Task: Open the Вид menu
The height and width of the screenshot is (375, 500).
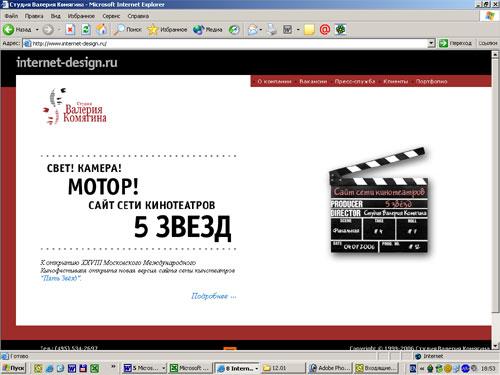Action: [55, 16]
